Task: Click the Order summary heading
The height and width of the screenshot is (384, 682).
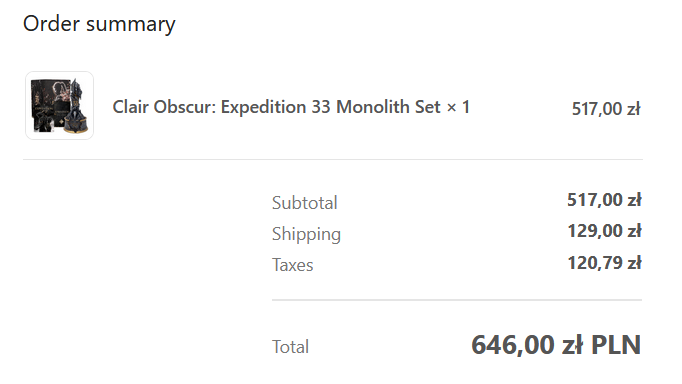Action: [99, 24]
